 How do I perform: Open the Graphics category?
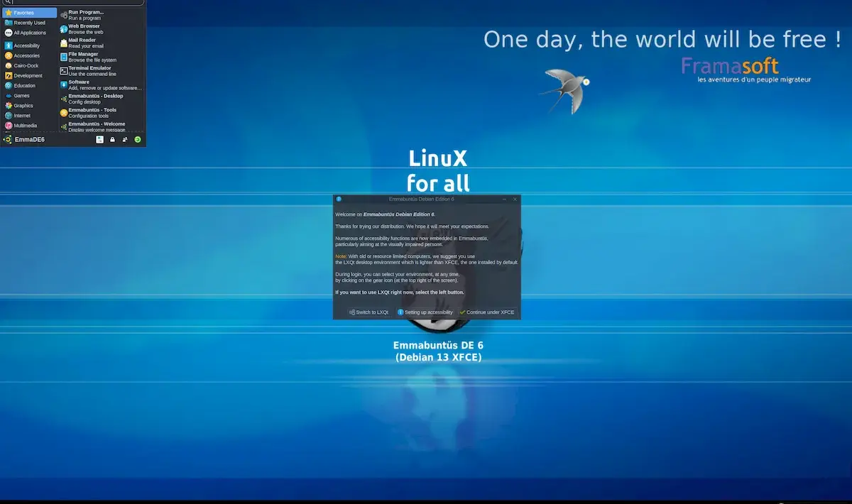coord(30,105)
